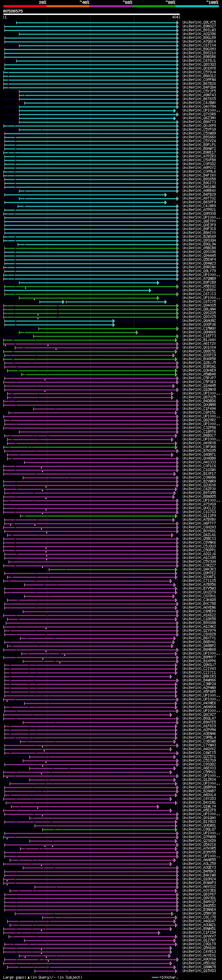This screenshot has height=980, width=222.
Task: Click hit UniRef100_A9TTU2
Action: pyautogui.click(x=199, y=198)
